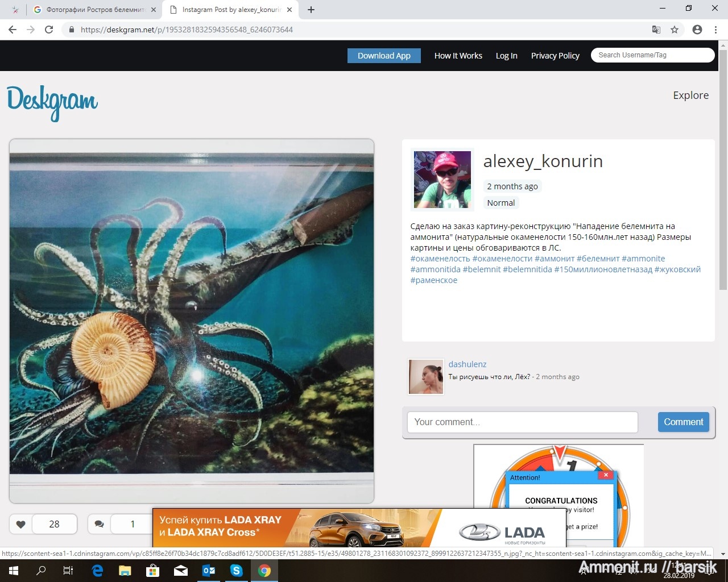Click the heart like icon
This screenshot has height=582, width=728.
click(21, 524)
